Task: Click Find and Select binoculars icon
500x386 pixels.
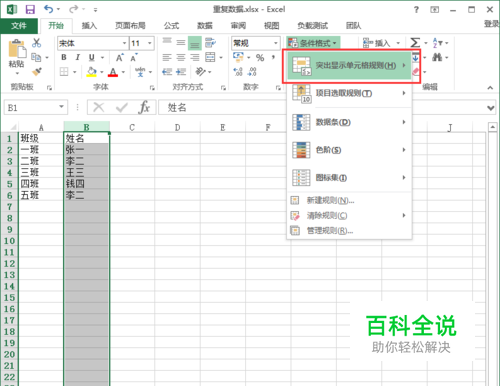Action: coord(437,57)
